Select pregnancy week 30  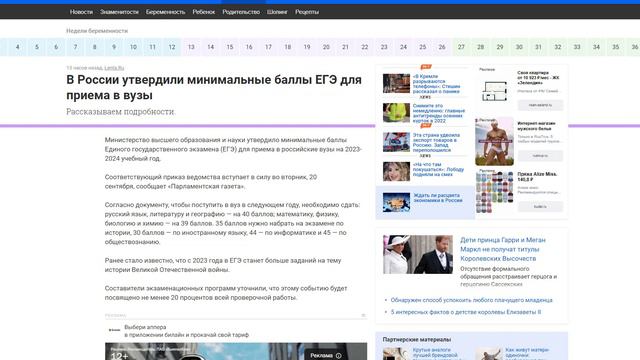pos(519,47)
